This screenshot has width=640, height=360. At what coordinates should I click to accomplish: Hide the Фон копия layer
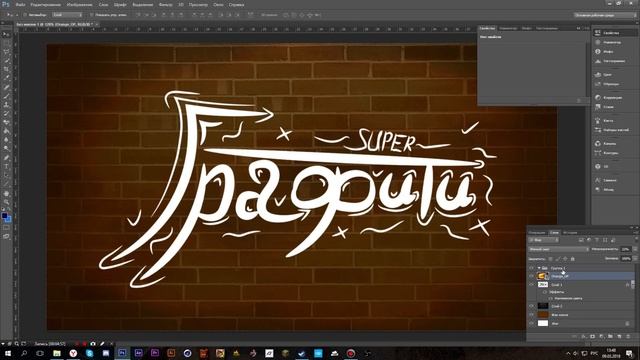pos(531,315)
